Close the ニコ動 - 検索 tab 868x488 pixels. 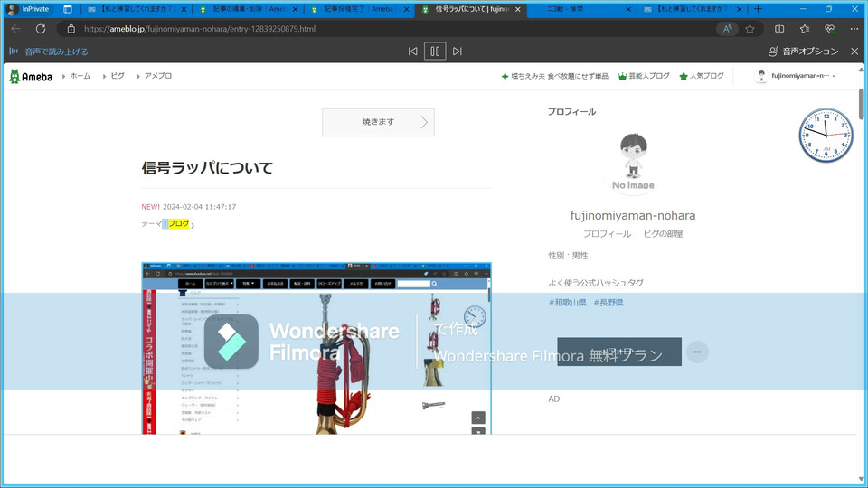click(628, 9)
